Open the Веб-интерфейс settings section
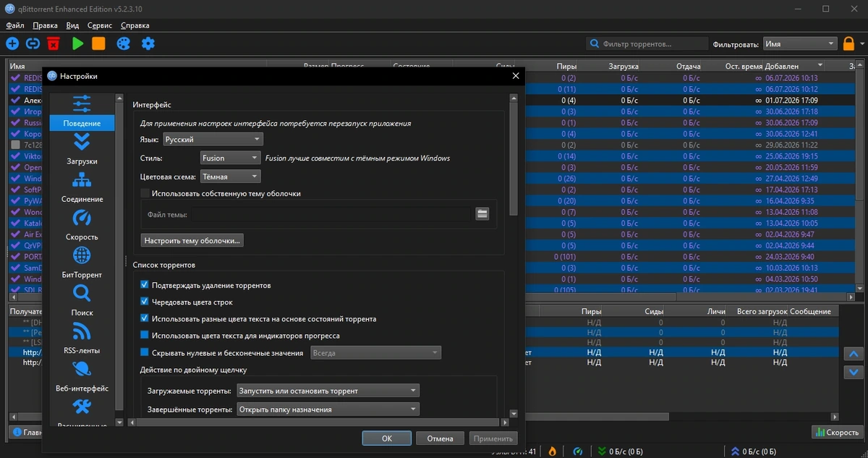Screen dimensions: 868x458 pyautogui.click(x=82, y=376)
